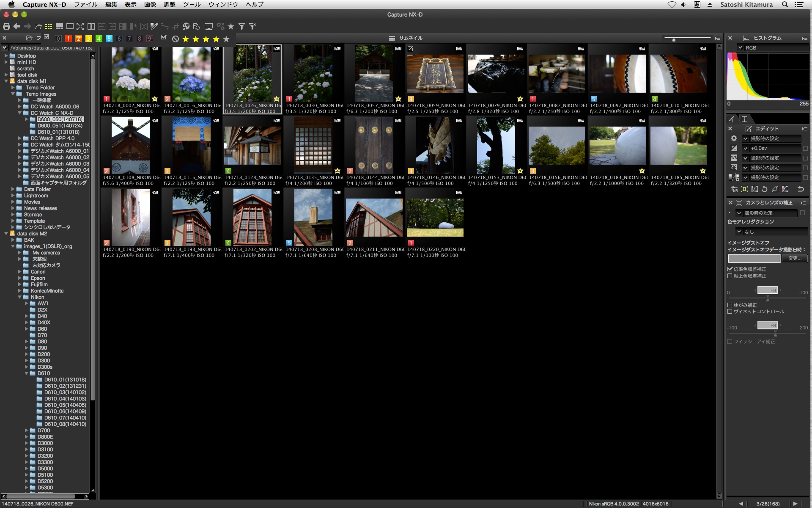Image resolution: width=812 pixels, height=508 pixels.
Task: Click the print icon in the toolbar
Action: click(6, 27)
